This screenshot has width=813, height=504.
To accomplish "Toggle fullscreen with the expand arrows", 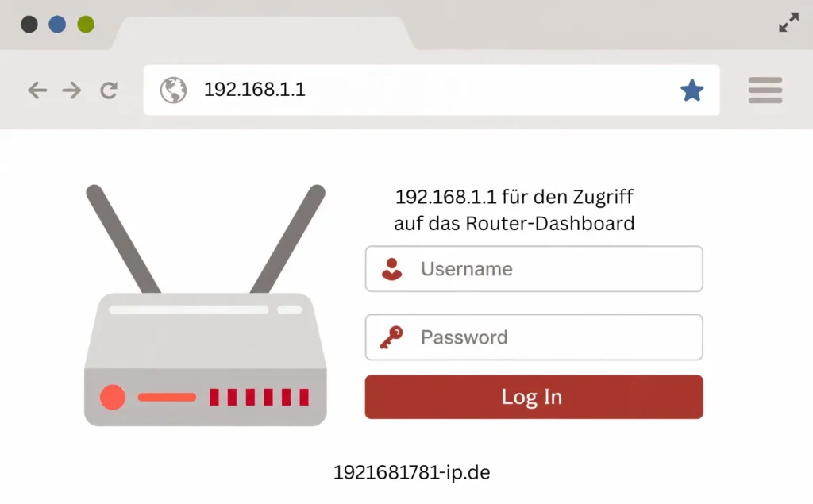I will pos(788,22).
